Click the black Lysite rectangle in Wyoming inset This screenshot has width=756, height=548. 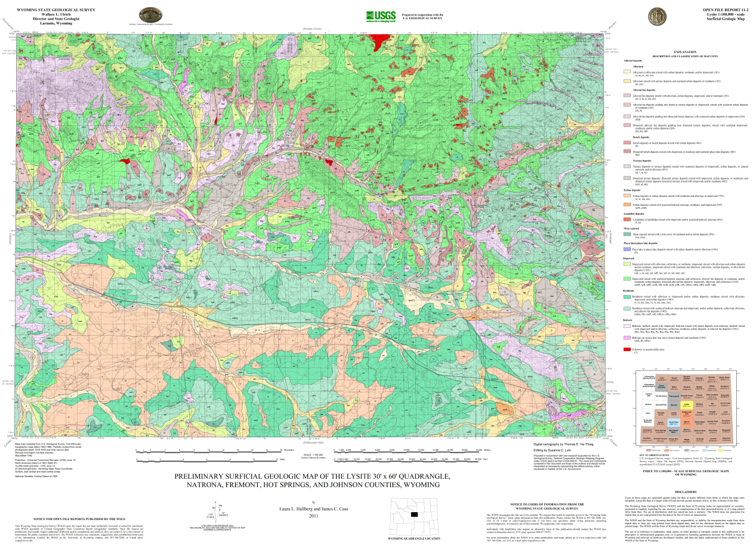pos(414,514)
